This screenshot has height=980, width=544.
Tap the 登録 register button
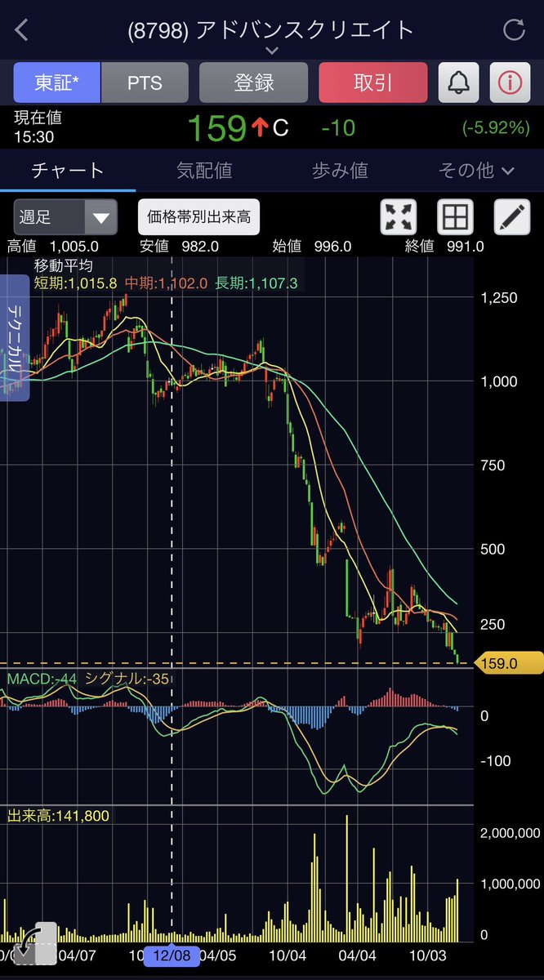tap(254, 82)
